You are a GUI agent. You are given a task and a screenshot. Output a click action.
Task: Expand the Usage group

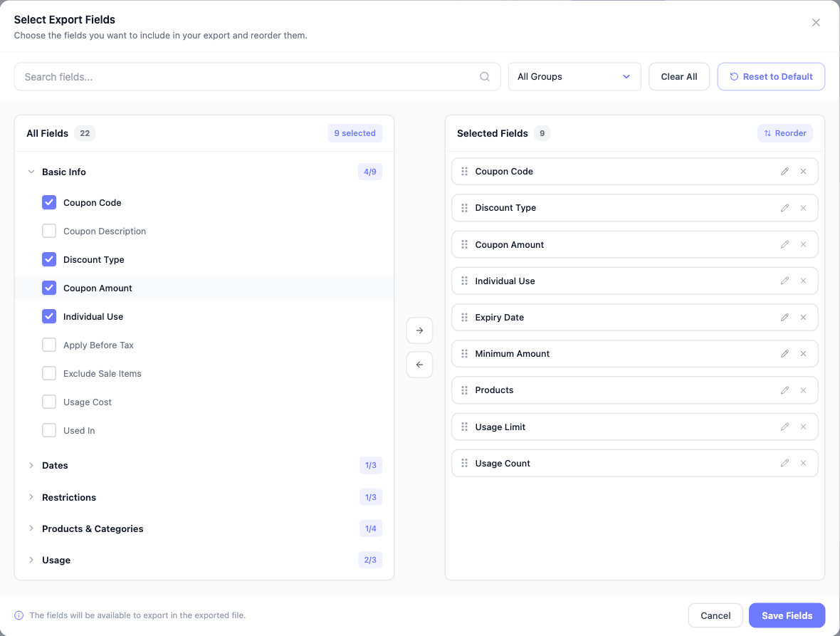pos(31,560)
